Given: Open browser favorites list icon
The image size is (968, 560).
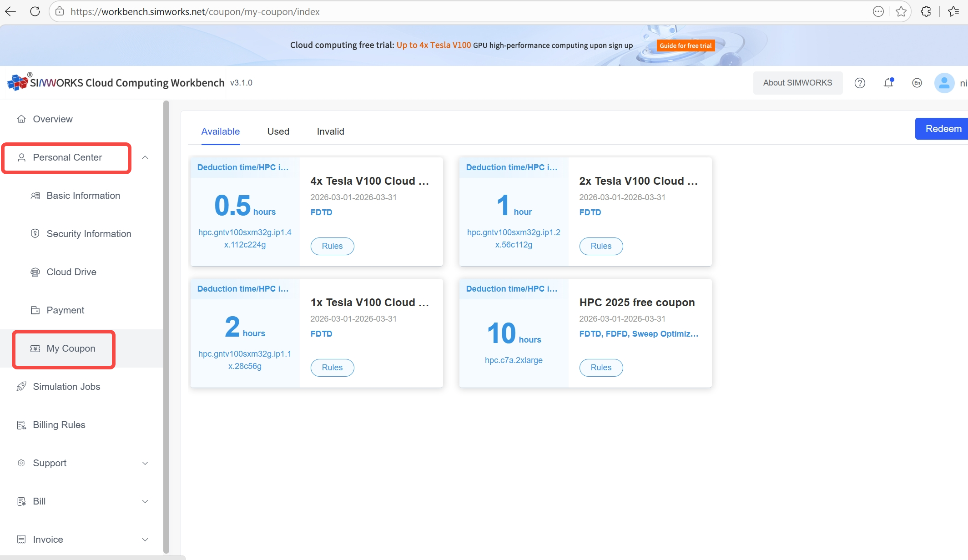Looking at the screenshot, I should coord(953,11).
